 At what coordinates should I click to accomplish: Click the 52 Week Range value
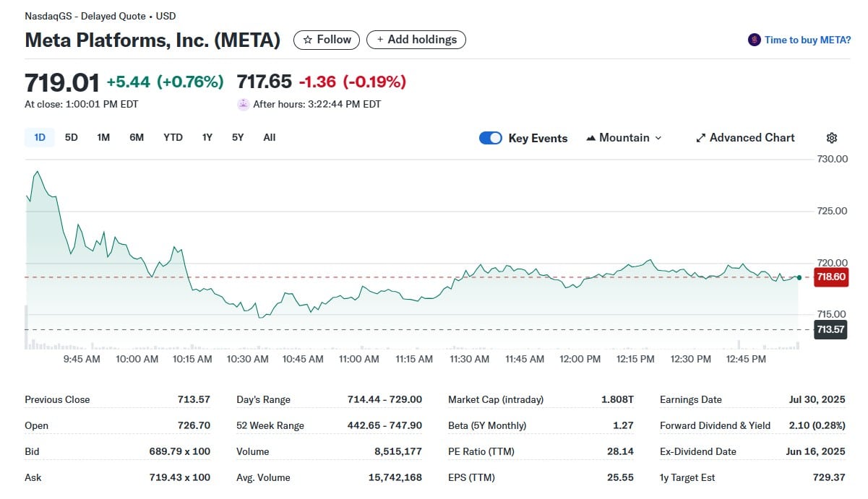pos(384,425)
